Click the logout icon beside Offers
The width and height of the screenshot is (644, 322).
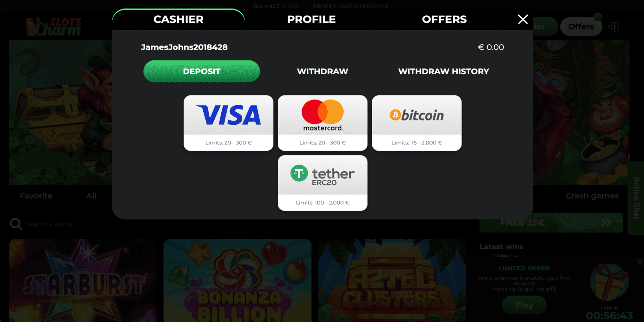(x=613, y=27)
